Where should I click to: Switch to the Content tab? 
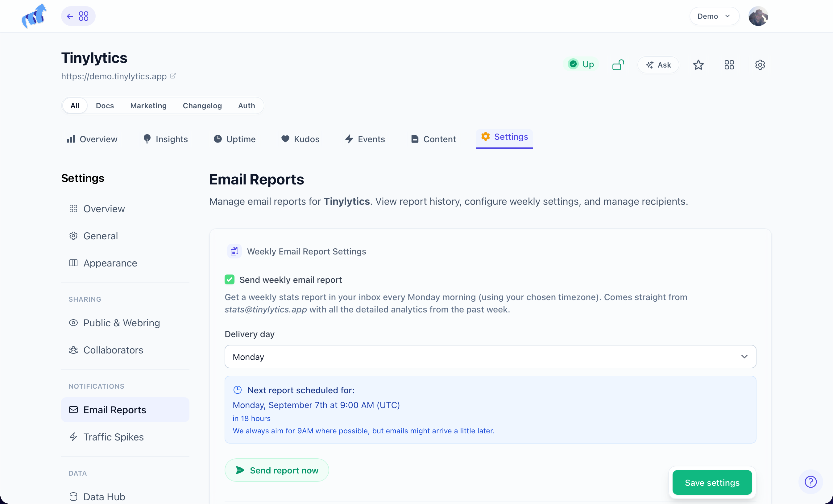pos(433,139)
